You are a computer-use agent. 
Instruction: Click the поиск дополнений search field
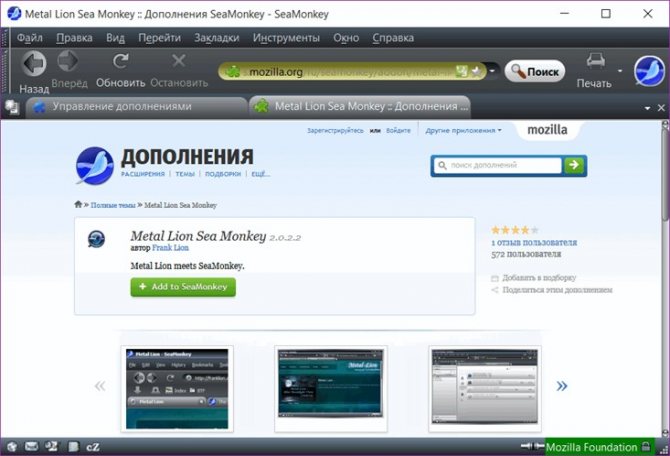(496, 165)
